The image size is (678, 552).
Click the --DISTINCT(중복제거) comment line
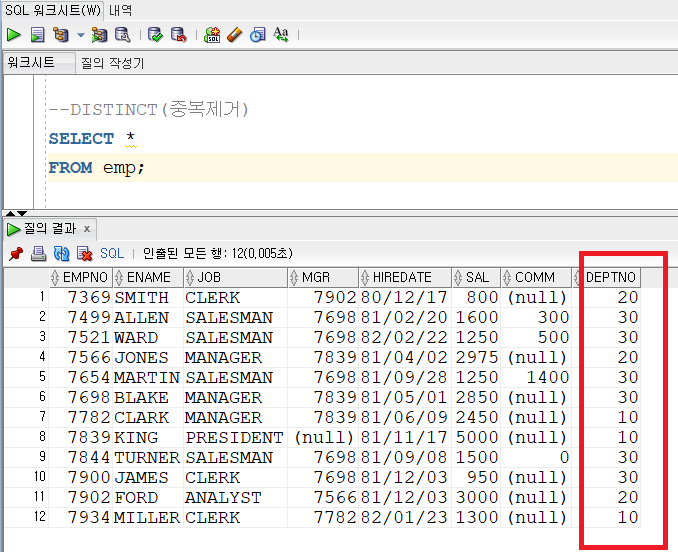[149, 109]
